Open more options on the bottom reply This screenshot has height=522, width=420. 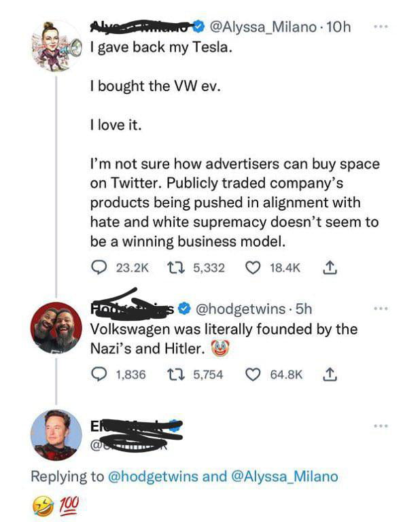point(381,426)
